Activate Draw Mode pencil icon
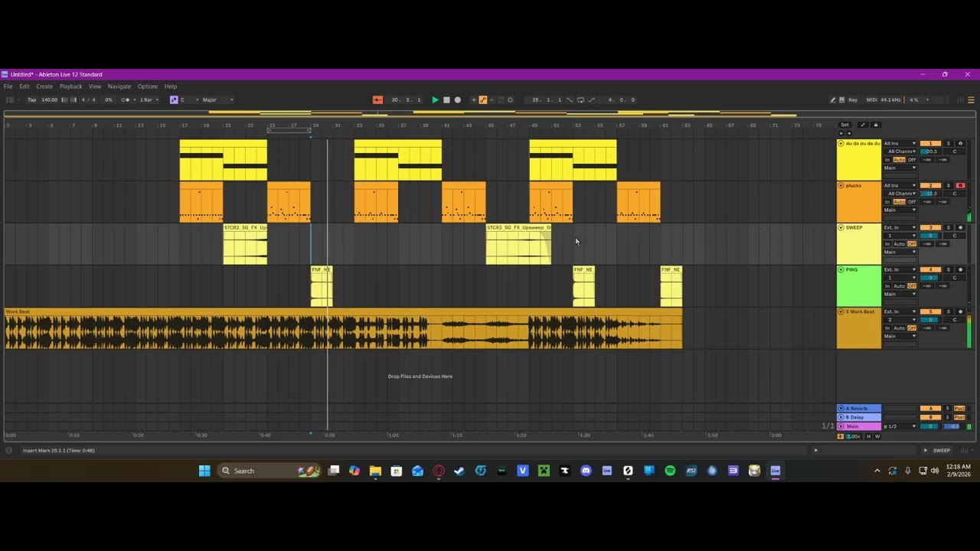 [x=832, y=99]
